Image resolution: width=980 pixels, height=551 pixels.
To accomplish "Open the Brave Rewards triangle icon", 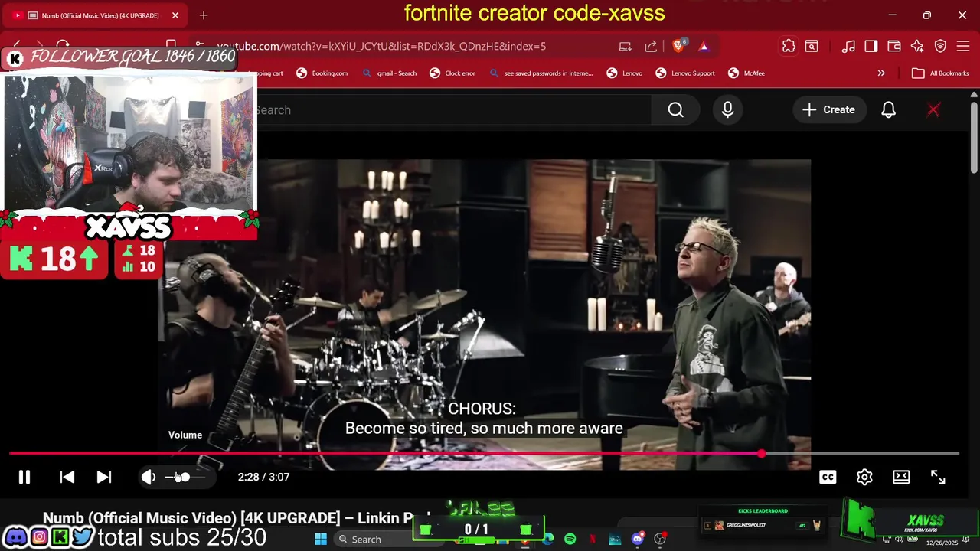I will 704,46.
